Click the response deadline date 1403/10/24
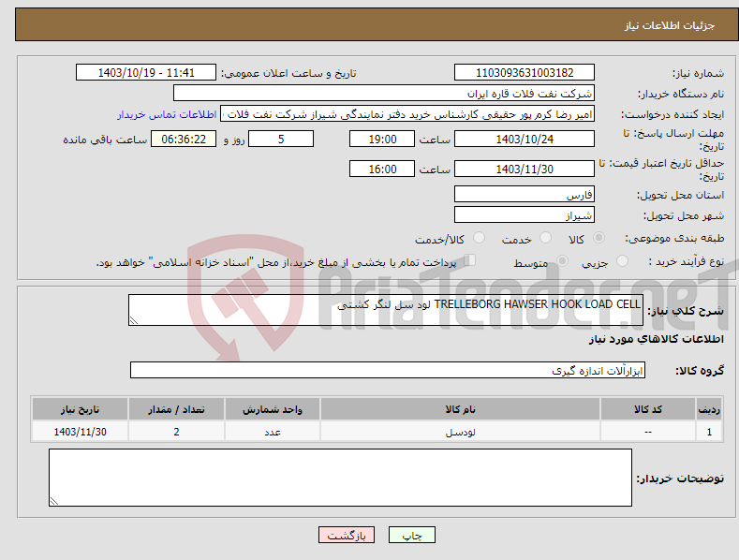Viewport: 739px width, 560px height. tap(525, 139)
